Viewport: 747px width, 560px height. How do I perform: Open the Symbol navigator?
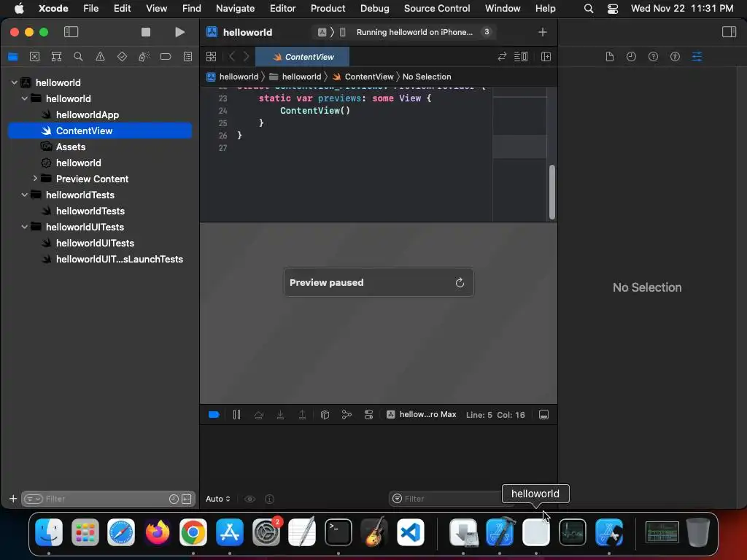[56, 57]
